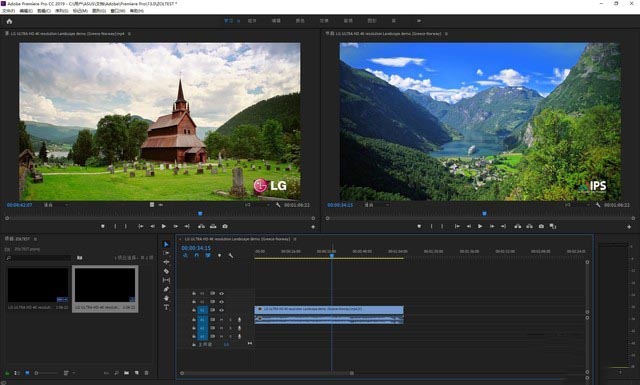Open Source monitor playback resolution dropdown
Screen dimensions: 640x385
(x=257, y=205)
